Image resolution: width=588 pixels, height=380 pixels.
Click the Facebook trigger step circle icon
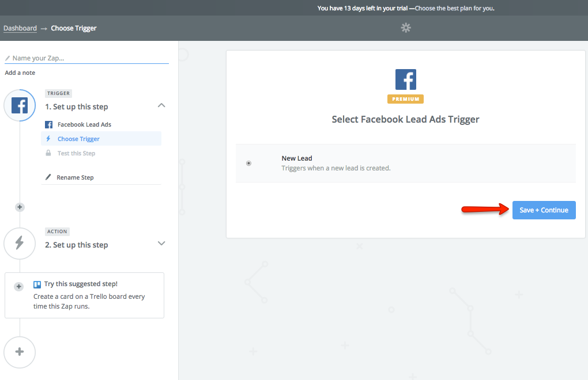point(20,105)
